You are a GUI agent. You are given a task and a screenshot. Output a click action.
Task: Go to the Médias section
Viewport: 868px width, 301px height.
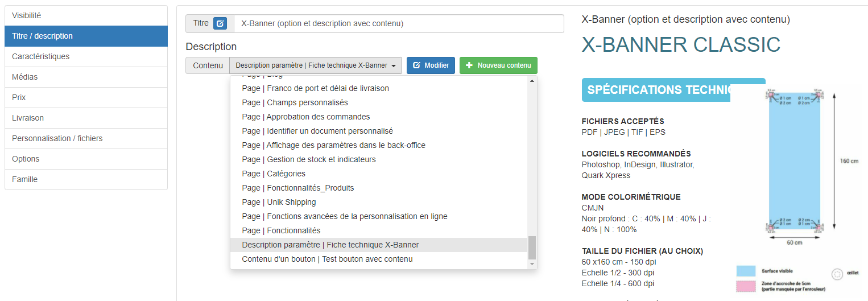86,77
